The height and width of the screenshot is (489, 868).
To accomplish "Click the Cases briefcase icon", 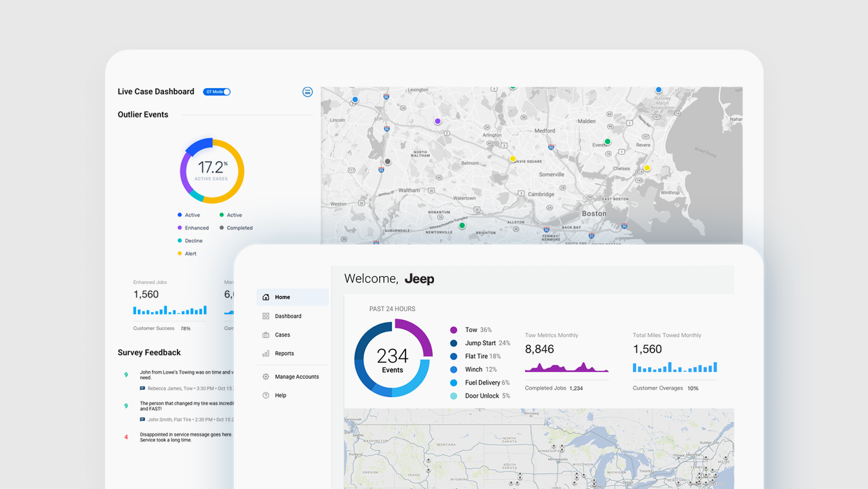I will click(266, 335).
